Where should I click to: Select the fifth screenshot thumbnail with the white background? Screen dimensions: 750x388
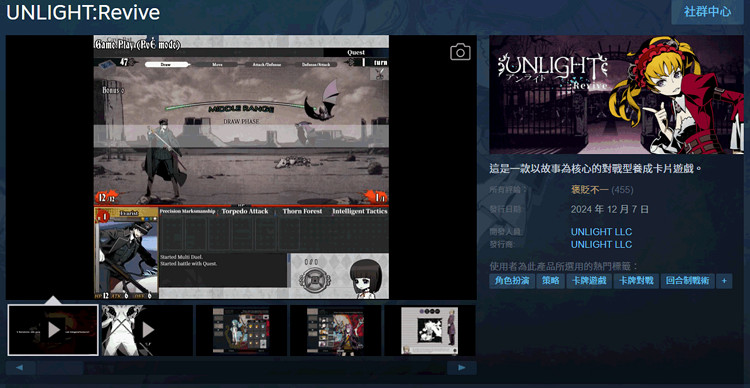(x=430, y=330)
